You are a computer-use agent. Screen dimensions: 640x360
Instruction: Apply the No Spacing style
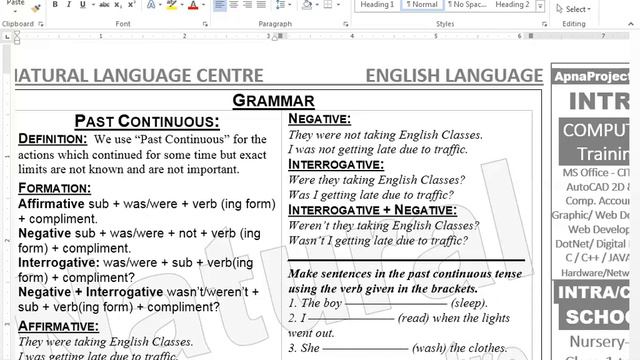(x=467, y=4)
